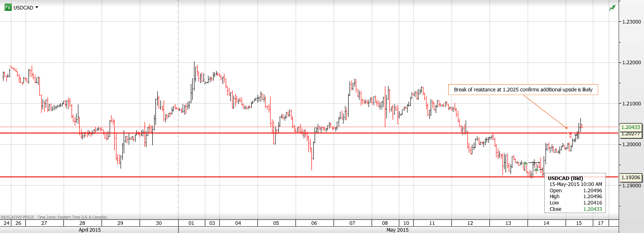The width and height of the screenshot is (644, 233).
Task: Click the 1.23000 price axis label
Action: (x=631, y=22)
